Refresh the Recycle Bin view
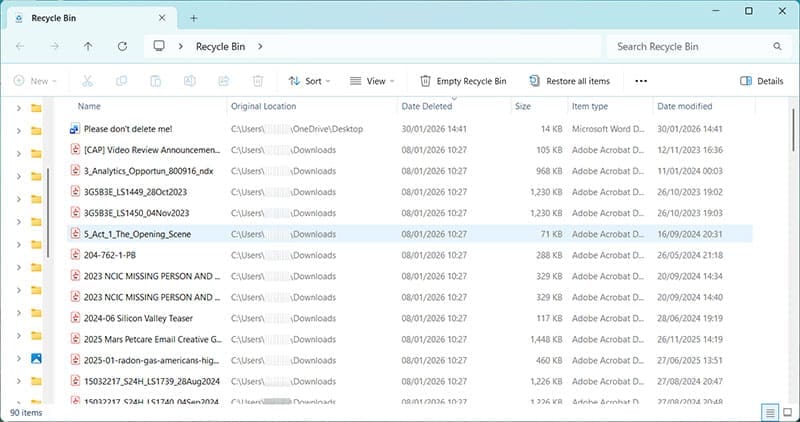This screenshot has width=800, height=422. (122, 46)
